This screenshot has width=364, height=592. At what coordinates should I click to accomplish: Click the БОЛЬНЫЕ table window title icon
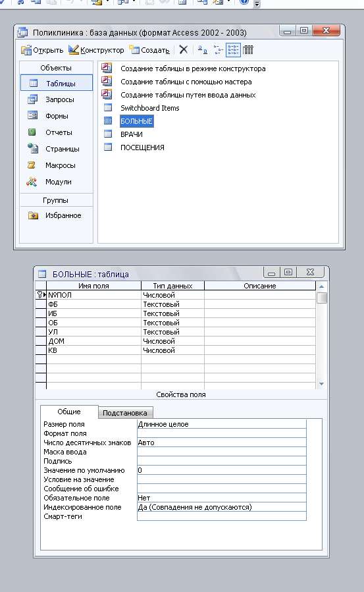[42, 274]
